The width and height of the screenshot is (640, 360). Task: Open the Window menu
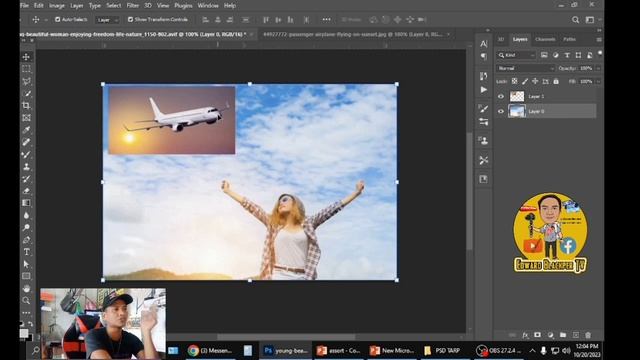click(x=208, y=6)
